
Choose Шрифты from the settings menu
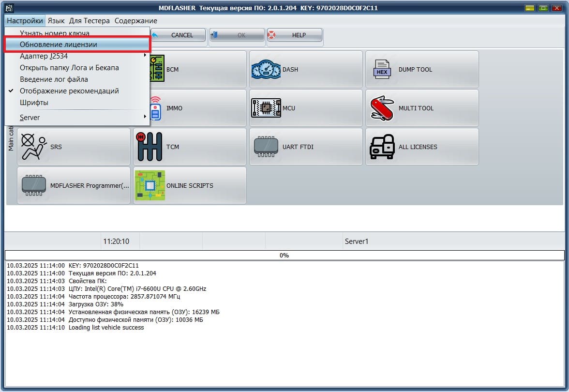[34, 103]
